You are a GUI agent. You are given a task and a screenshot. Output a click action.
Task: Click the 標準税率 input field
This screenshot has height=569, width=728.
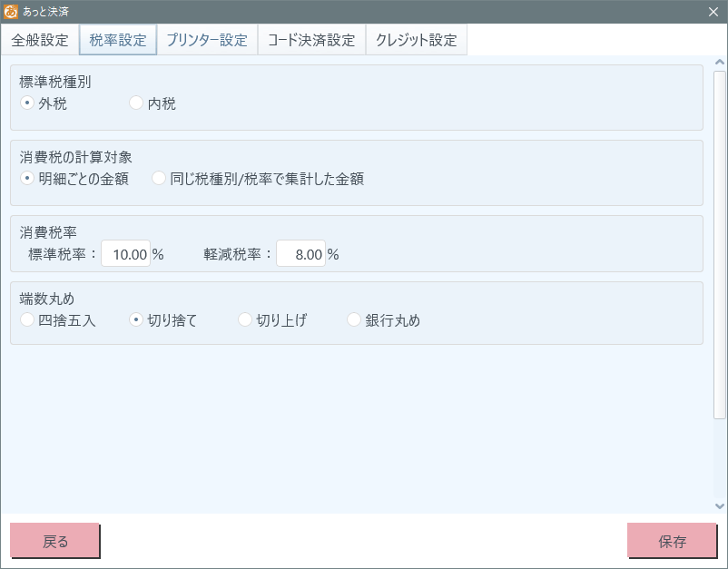coord(125,255)
